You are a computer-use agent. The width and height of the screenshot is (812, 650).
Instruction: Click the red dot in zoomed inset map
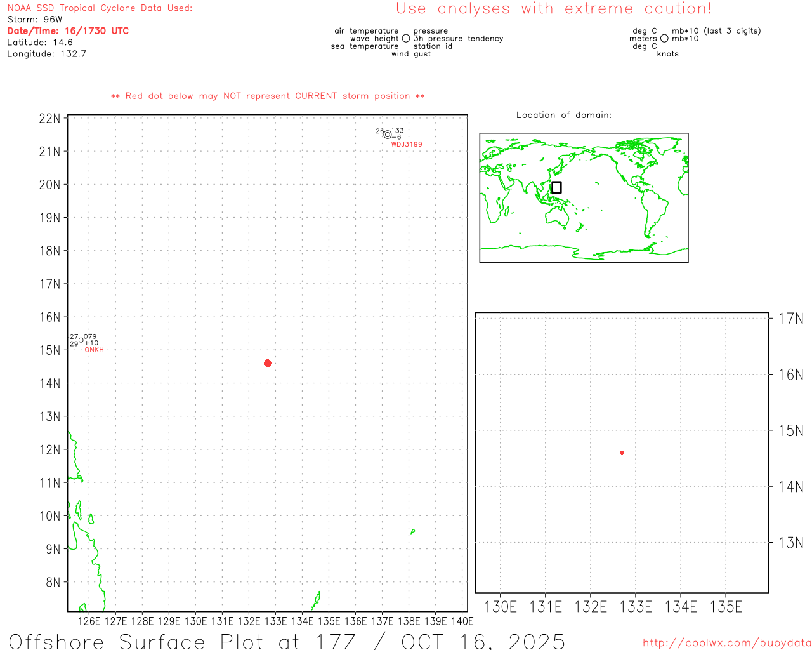(x=622, y=453)
